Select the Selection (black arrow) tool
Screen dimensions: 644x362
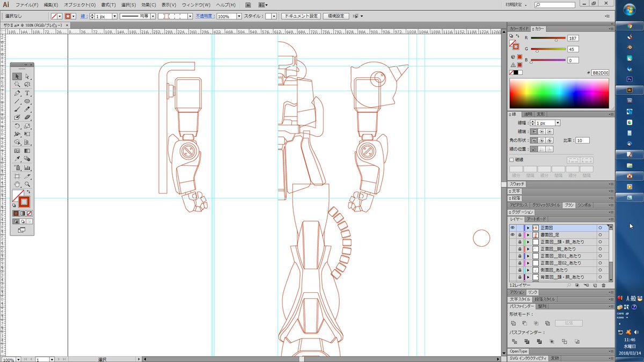pos(17,77)
